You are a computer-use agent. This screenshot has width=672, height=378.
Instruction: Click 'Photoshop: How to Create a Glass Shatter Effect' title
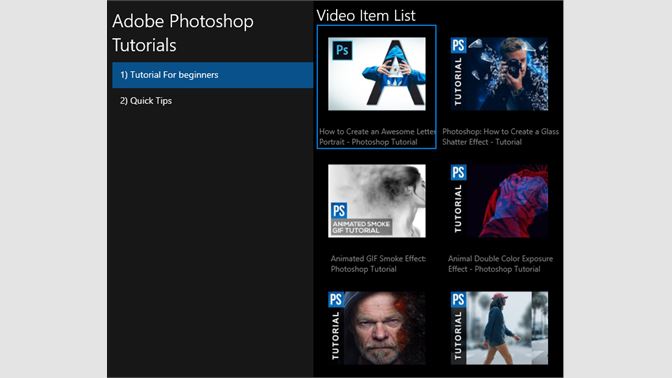click(500, 137)
